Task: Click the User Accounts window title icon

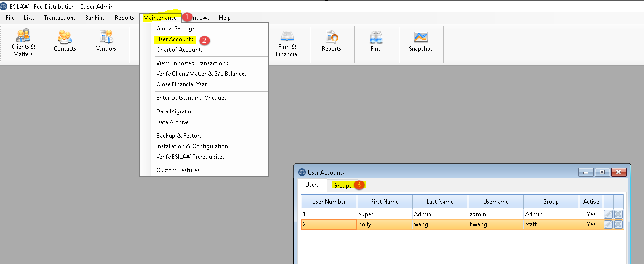Action: point(302,172)
